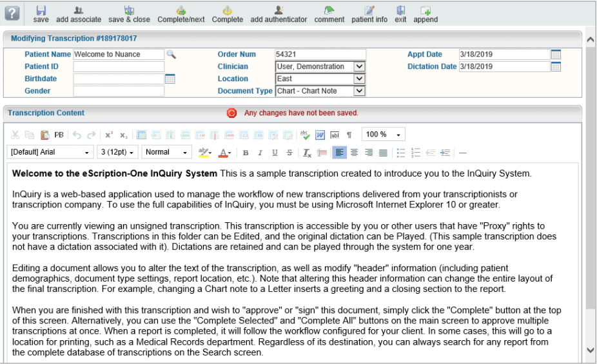
Task: Click the save & close toolbar button
Action: (x=129, y=14)
